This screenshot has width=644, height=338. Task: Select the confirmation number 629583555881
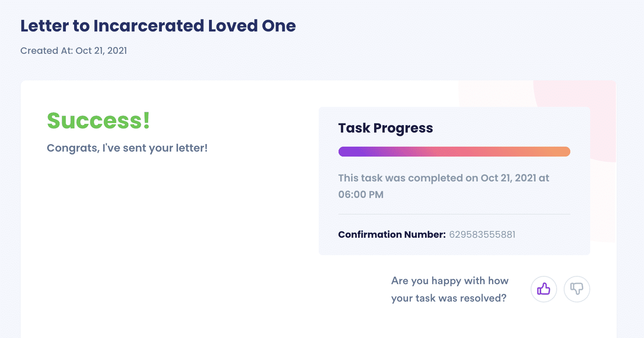coord(482,234)
